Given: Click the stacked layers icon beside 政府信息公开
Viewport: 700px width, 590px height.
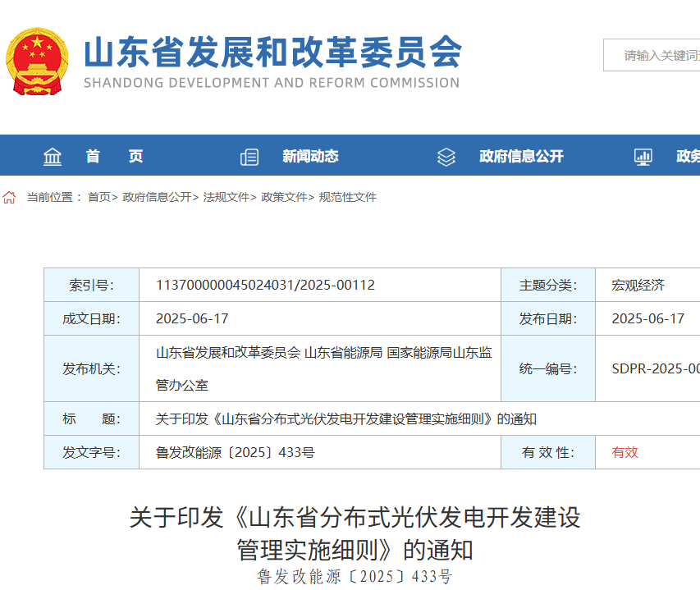Looking at the screenshot, I should [x=446, y=155].
